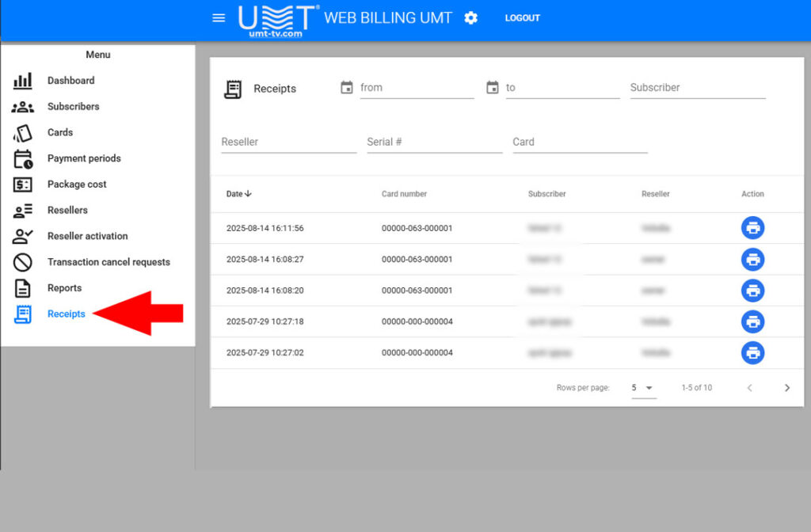Open the 'to' date picker calendar icon
This screenshot has height=532, width=811.
(493, 88)
